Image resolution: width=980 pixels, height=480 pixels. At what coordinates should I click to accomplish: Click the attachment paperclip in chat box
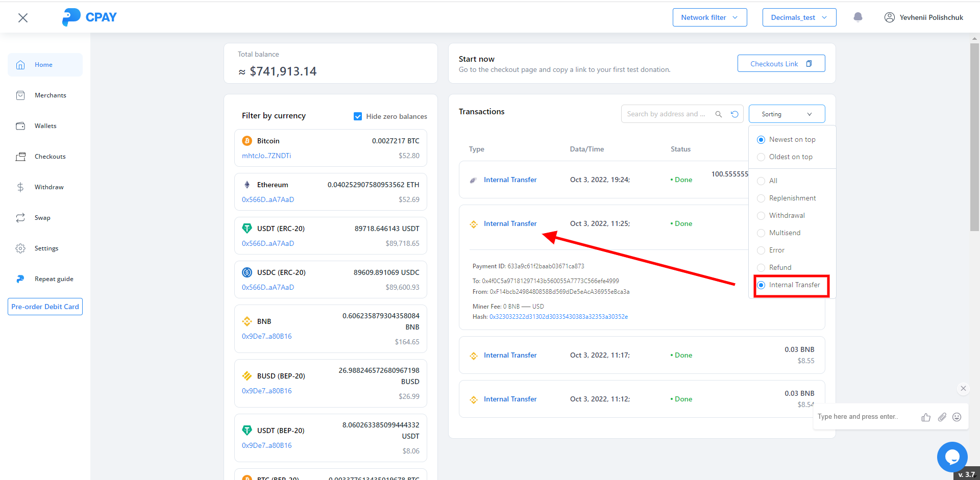(942, 417)
